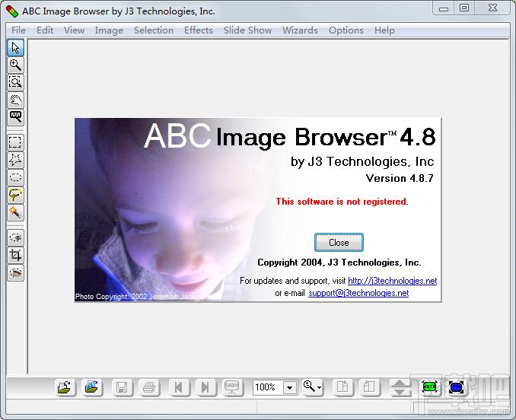Select the hand pan tool
Image resolution: width=516 pixels, height=420 pixels.
(15, 100)
